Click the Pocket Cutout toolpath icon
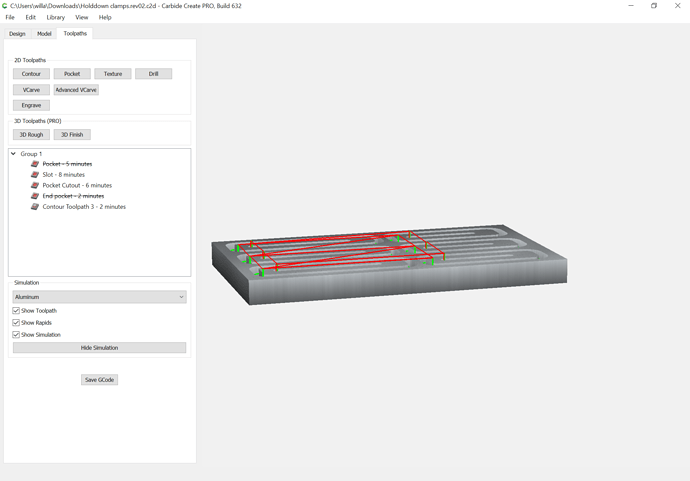Screen dimensions: 690x481 coord(35,185)
